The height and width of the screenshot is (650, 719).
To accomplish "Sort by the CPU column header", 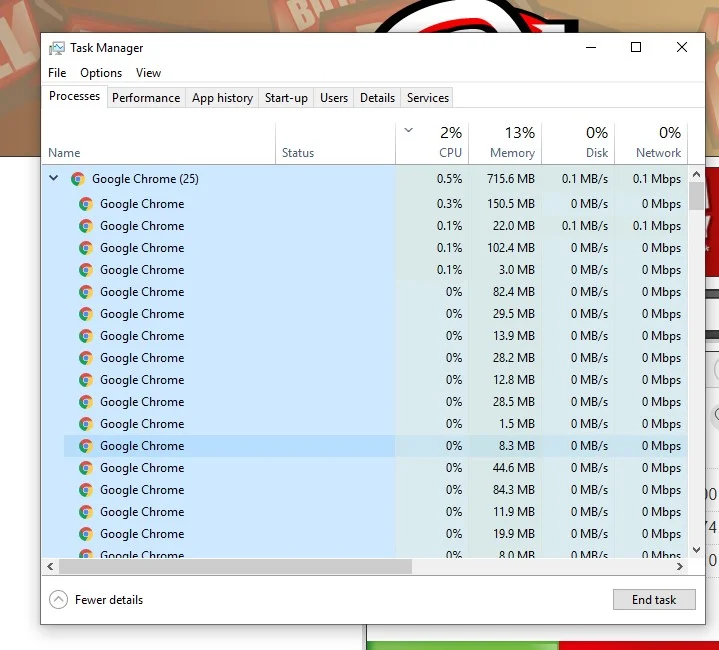I will [432, 143].
